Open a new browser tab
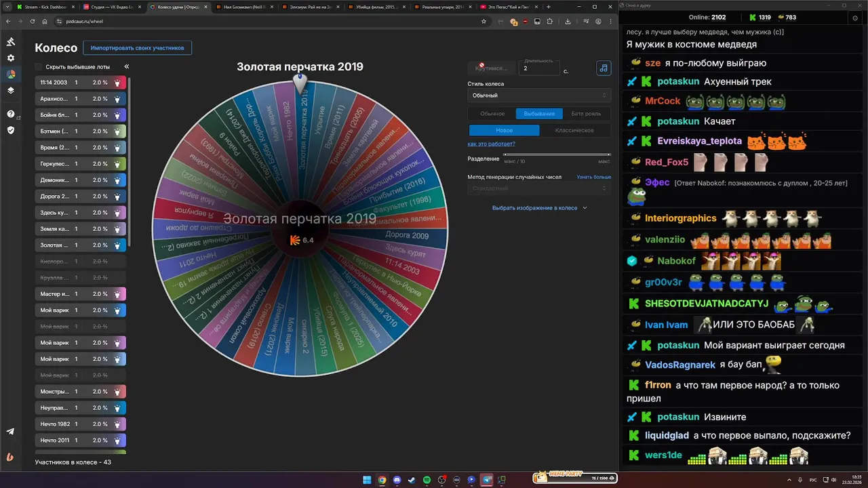 548,7
